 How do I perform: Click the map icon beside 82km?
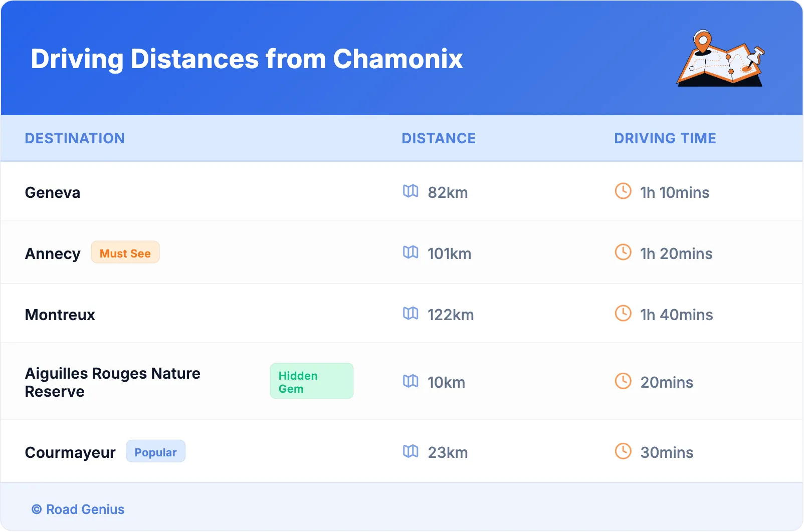411,191
